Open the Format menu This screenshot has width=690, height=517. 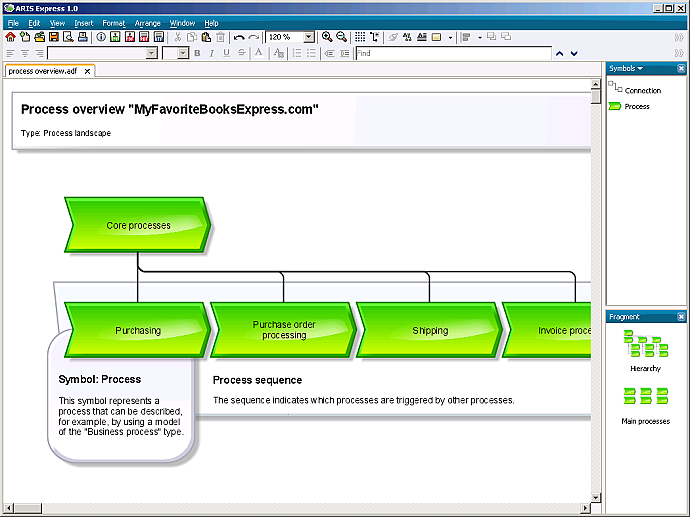click(114, 23)
